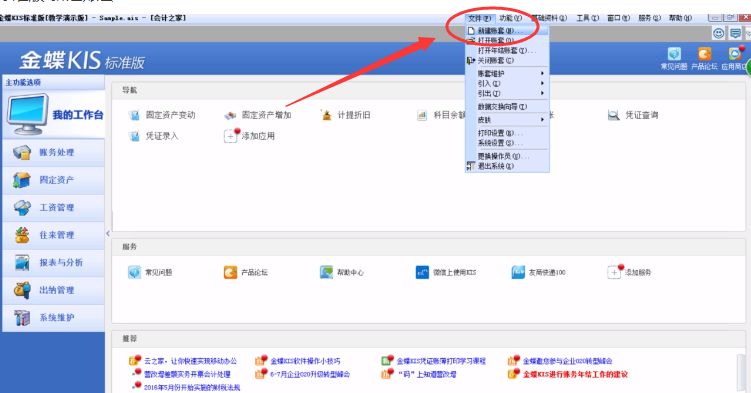Expand 账套维护 submenu
Viewport: 751px width, 393px height.
click(507, 74)
